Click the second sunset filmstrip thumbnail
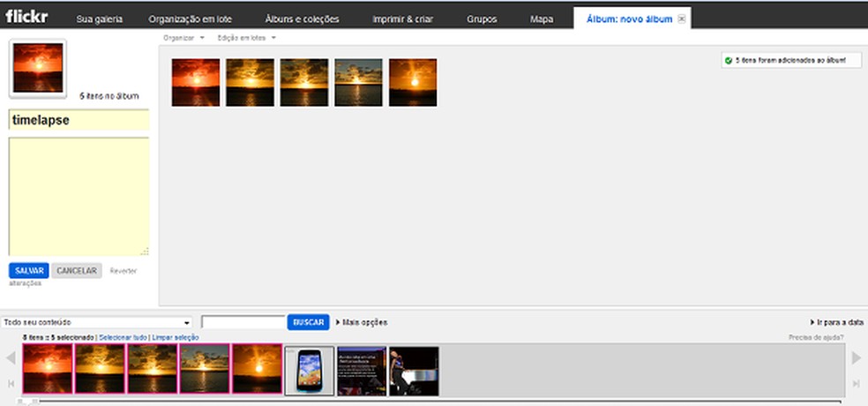868x406 pixels. [100, 369]
